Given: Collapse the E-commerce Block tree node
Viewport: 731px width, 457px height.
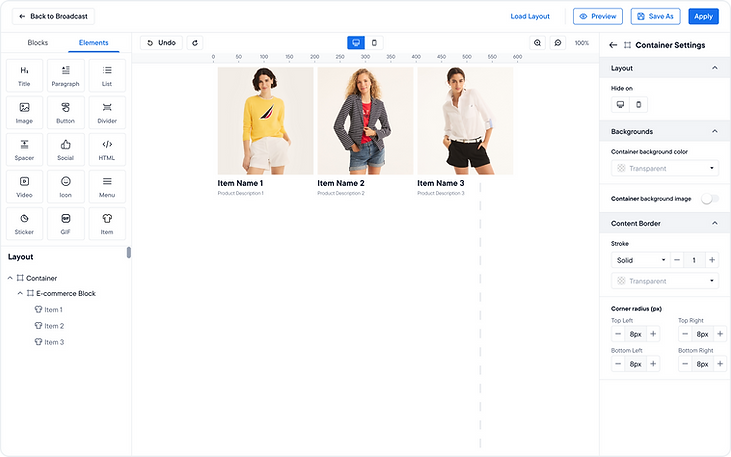Looking at the screenshot, I should click(20, 293).
